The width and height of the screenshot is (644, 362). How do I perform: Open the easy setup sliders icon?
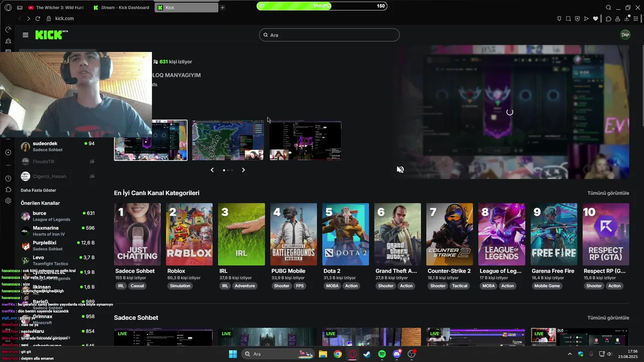click(636, 19)
